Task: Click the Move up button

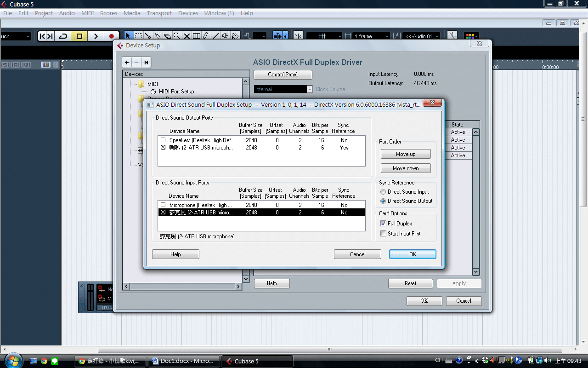Action: coord(406,154)
